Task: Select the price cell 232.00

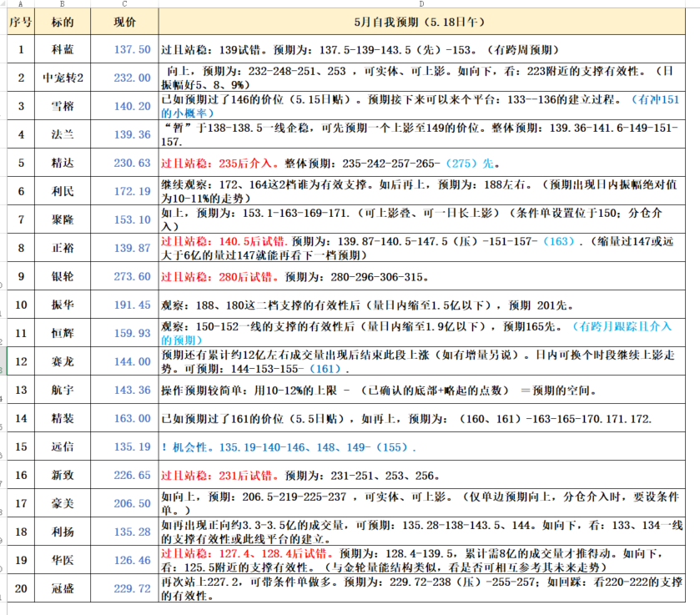Action: [124, 78]
